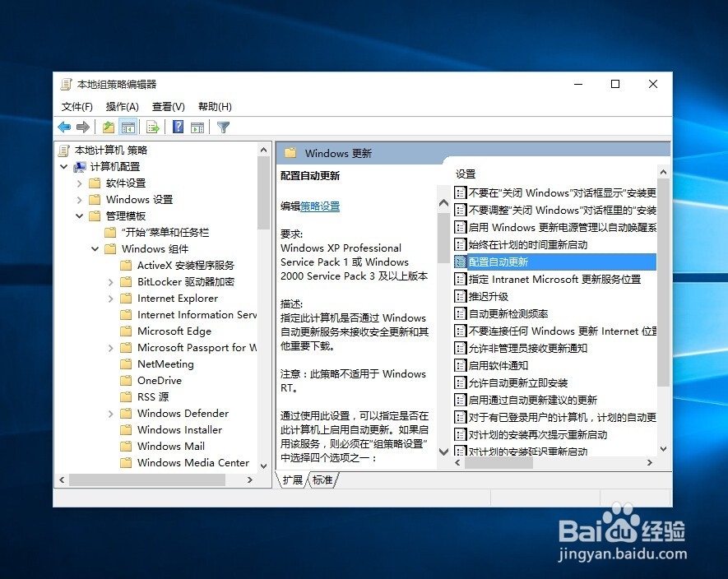Open the Help question-mark toolbar icon
Image resolution: width=728 pixels, height=579 pixels.
(178, 127)
